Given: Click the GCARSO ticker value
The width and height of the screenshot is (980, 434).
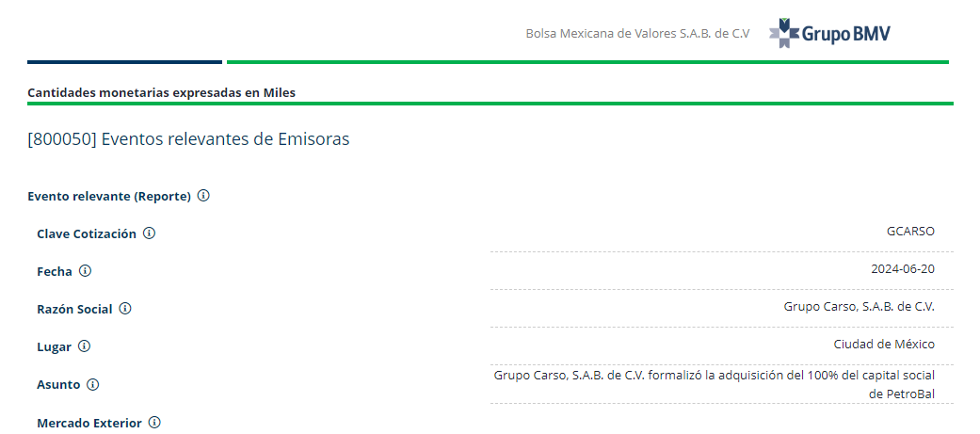Looking at the screenshot, I should click(910, 232).
